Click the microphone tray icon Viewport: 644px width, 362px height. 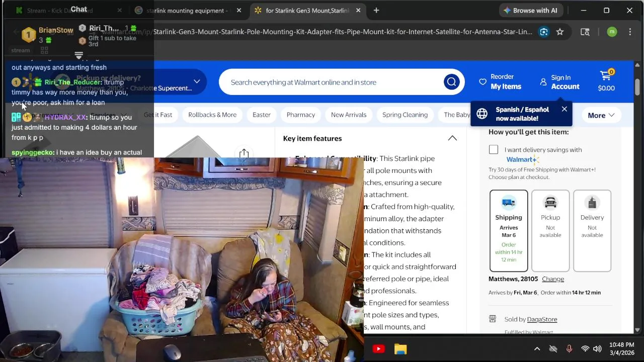pos(569,349)
